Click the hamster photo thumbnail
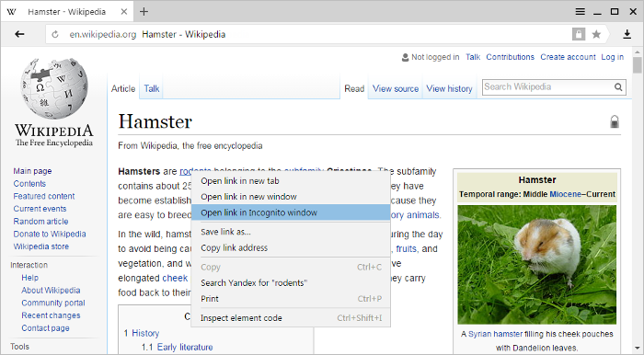 click(x=536, y=265)
